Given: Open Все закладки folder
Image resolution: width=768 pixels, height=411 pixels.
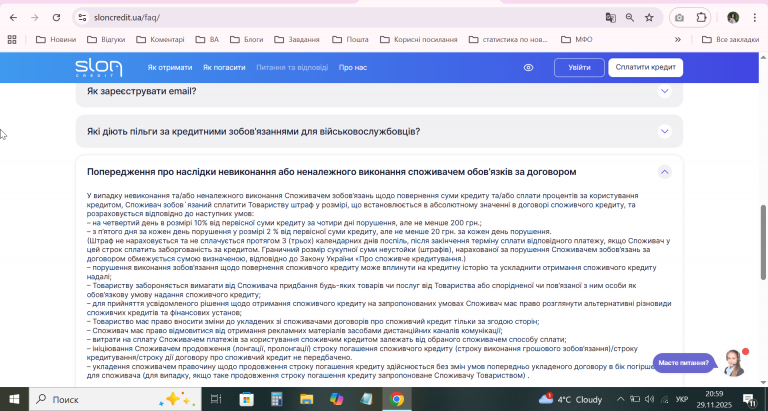Looking at the screenshot, I should click(x=730, y=40).
